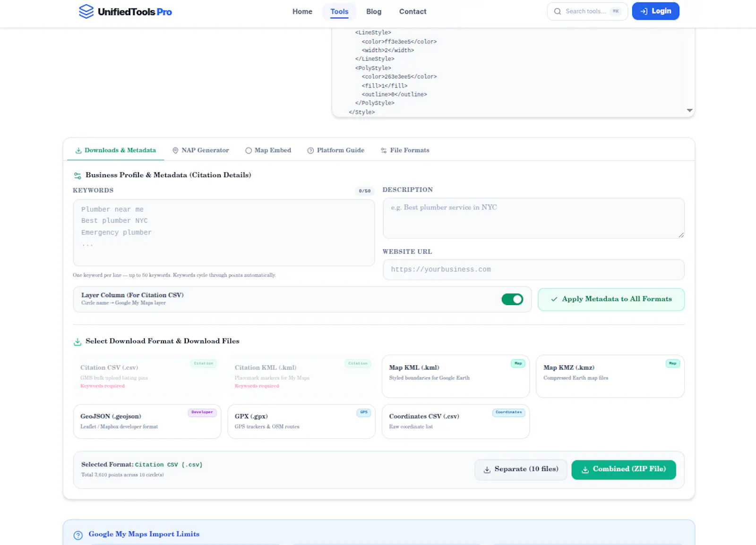The height and width of the screenshot is (545, 756).
Task: Click the sliders icon beside File Formats
Action: coord(384,151)
